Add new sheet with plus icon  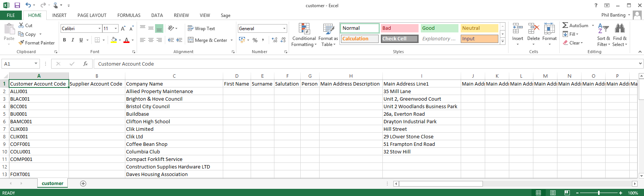[83, 184]
